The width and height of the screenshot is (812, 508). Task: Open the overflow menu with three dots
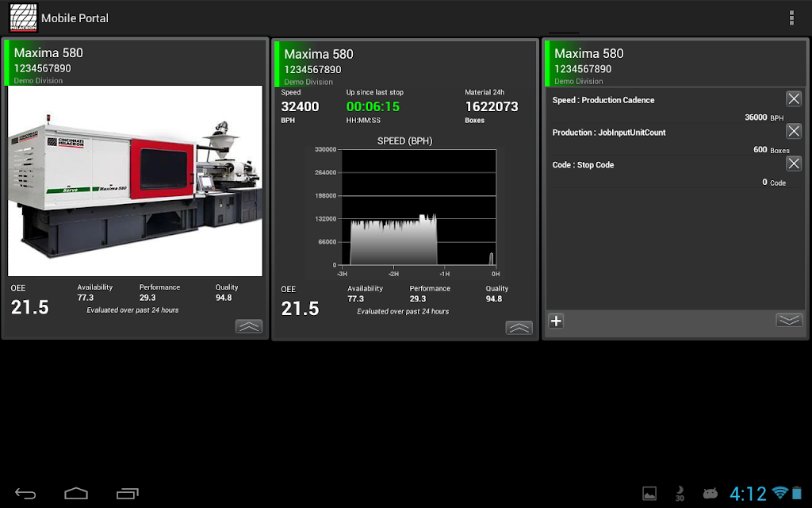coord(791,17)
